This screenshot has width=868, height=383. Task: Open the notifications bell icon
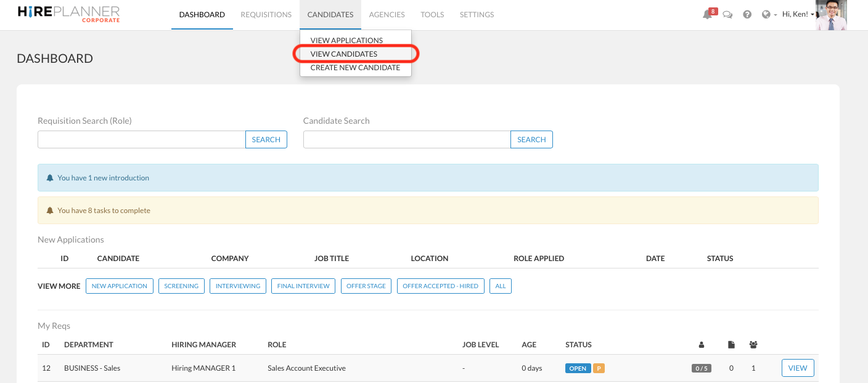[707, 15]
